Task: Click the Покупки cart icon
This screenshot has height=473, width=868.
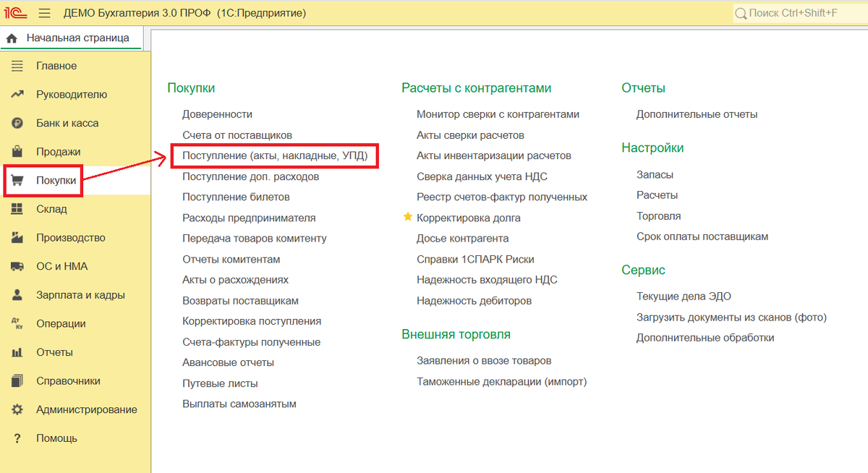Action: tap(17, 180)
